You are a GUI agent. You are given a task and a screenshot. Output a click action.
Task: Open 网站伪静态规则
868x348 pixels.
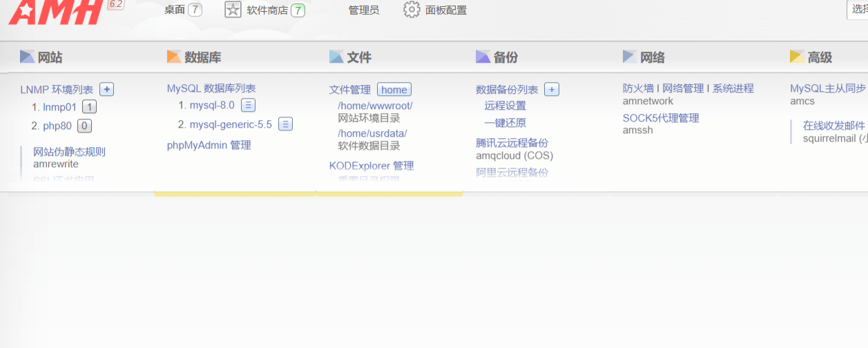69,152
